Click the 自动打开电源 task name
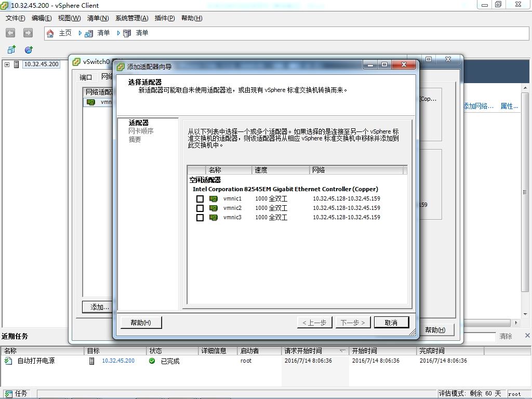Viewport: 532px width, 399px height. pos(36,361)
